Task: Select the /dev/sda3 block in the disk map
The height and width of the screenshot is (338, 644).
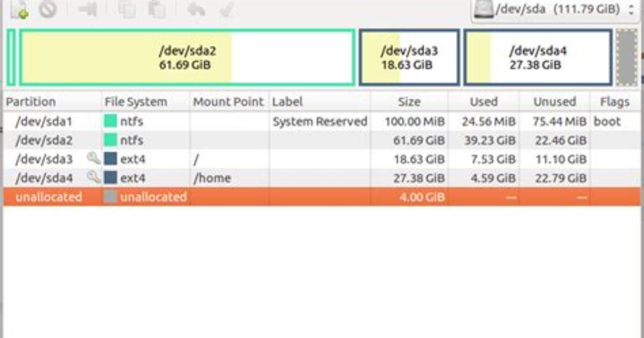Action: click(x=409, y=58)
